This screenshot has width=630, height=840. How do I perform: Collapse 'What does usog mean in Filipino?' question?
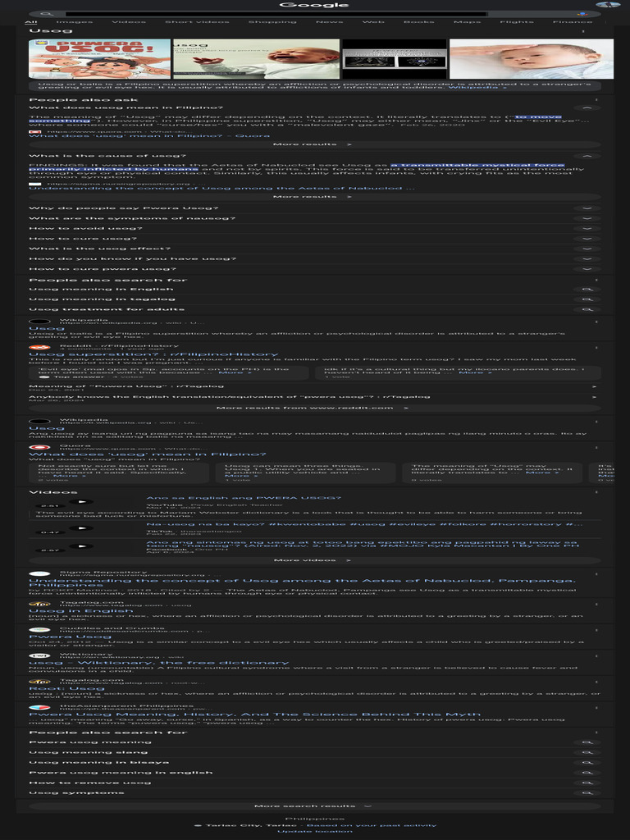click(587, 108)
